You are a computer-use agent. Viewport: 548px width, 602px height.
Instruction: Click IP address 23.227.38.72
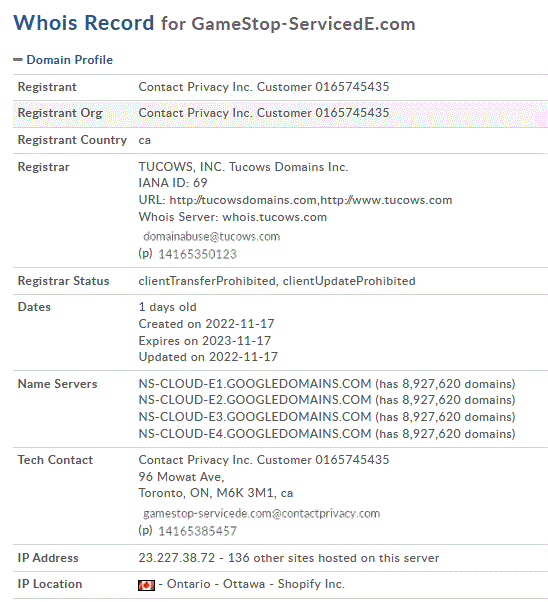coord(177,558)
